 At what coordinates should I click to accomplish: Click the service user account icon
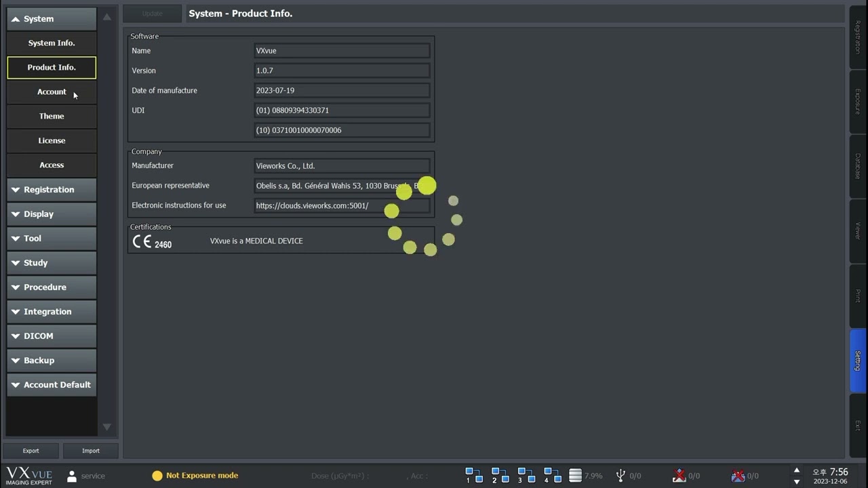(72, 476)
